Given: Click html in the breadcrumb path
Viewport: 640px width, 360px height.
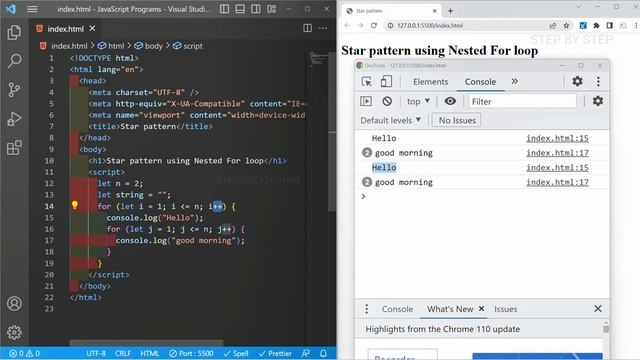Looking at the screenshot, I should tap(116, 46).
